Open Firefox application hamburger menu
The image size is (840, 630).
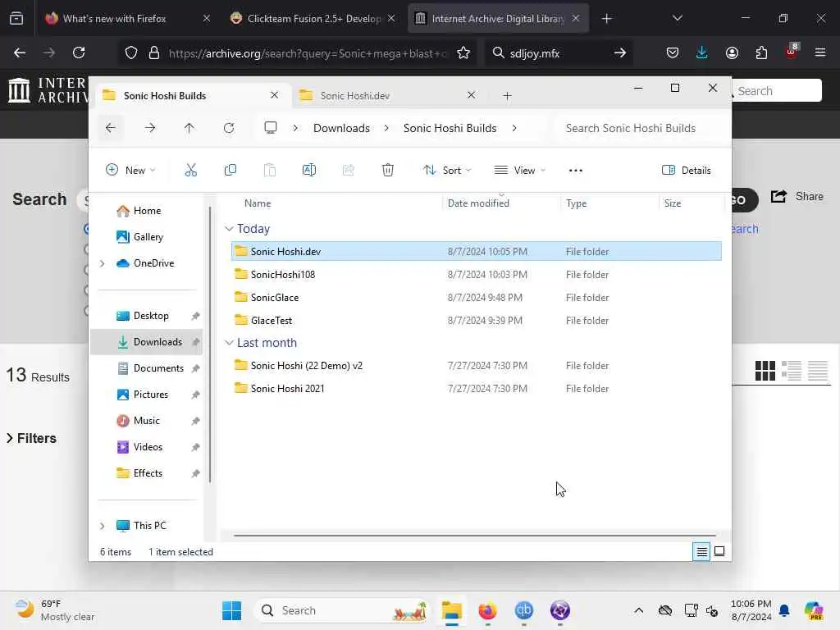pyautogui.click(x=820, y=52)
